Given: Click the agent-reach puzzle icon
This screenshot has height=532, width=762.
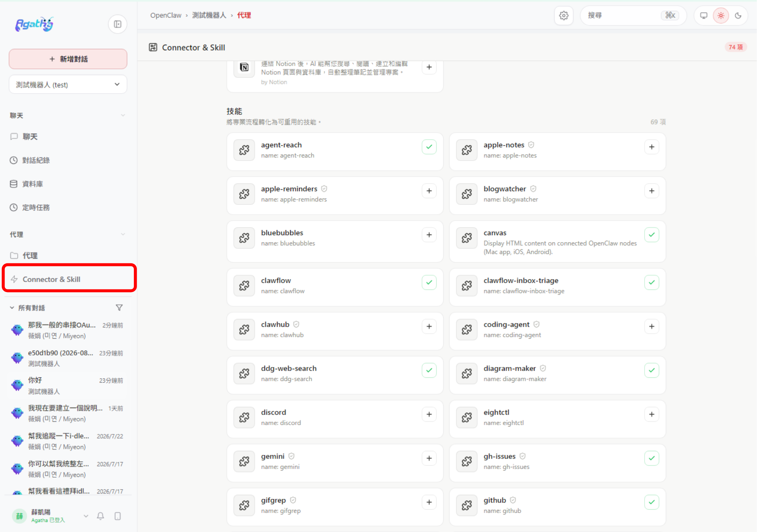Looking at the screenshot, I should click(244, 150).
